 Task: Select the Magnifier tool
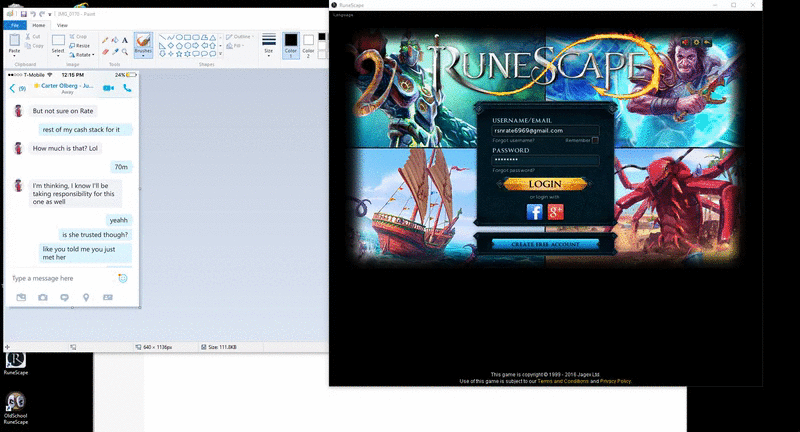[x=124, y=52]
